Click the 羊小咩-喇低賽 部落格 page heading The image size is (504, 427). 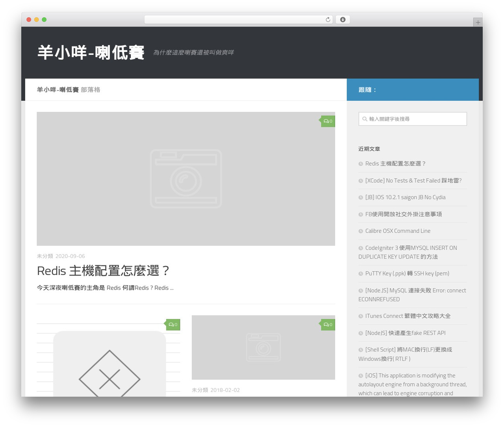pyautogui.click(x=69, y=90)
